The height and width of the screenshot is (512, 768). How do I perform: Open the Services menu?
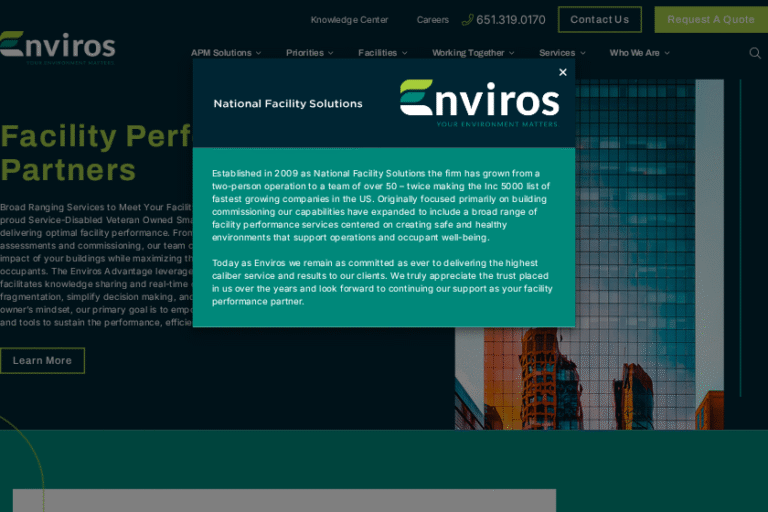pyautogui.click(x=562, y=53)
